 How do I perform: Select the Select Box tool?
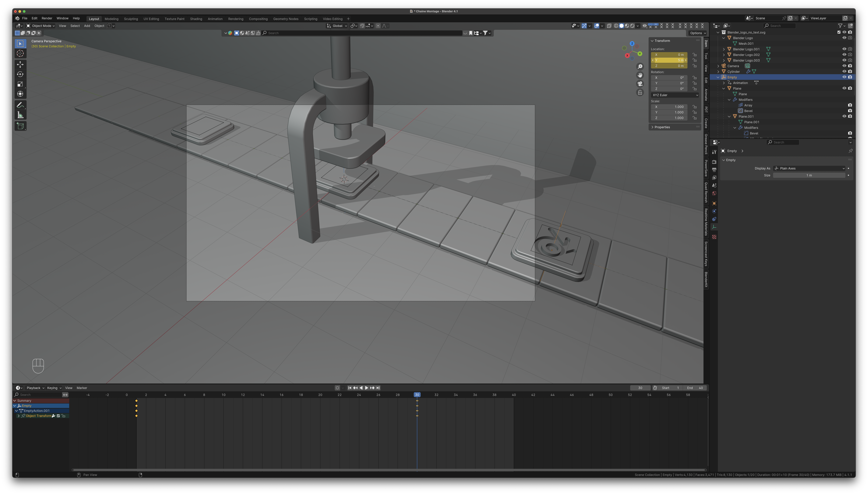tap(20, 44)
